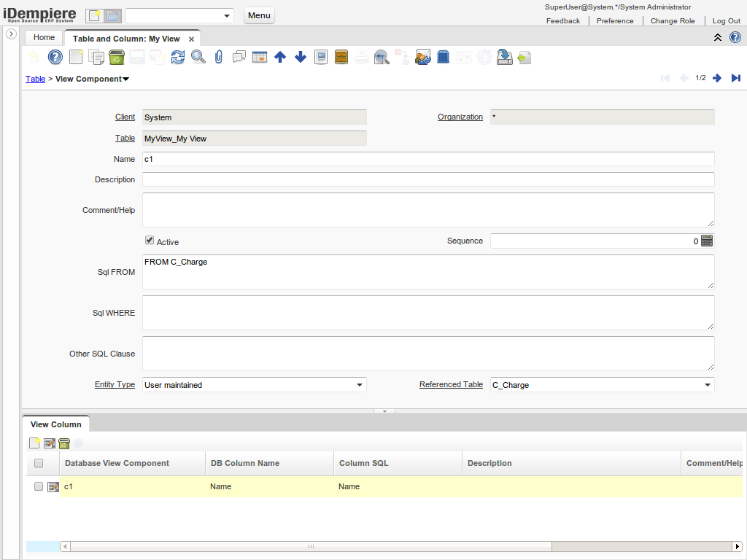This screenshot has width=747, height=560.
Task: Expand the Referenced Table dropdown
Action: click(707, 385)
